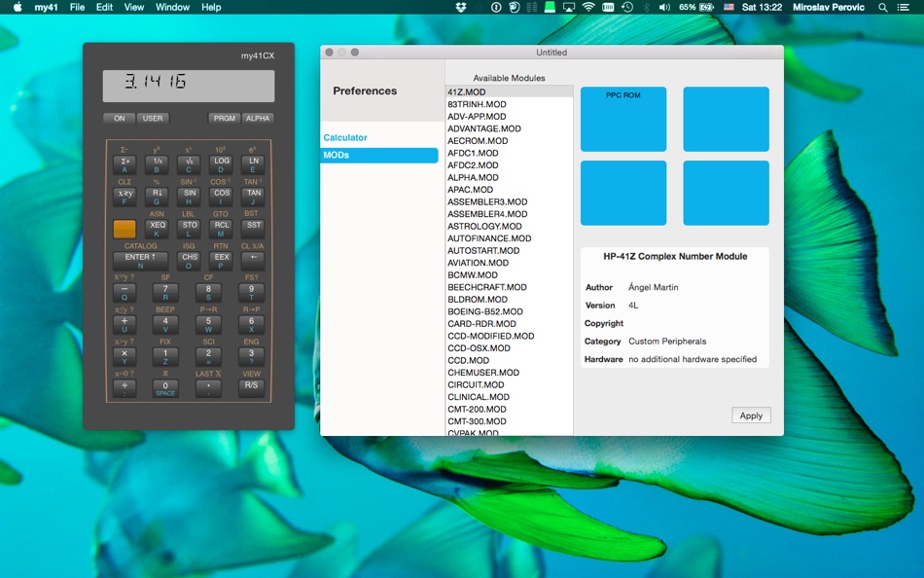Open the Apple menu
This screenshot has width=924, height=578.
(18, 7)
